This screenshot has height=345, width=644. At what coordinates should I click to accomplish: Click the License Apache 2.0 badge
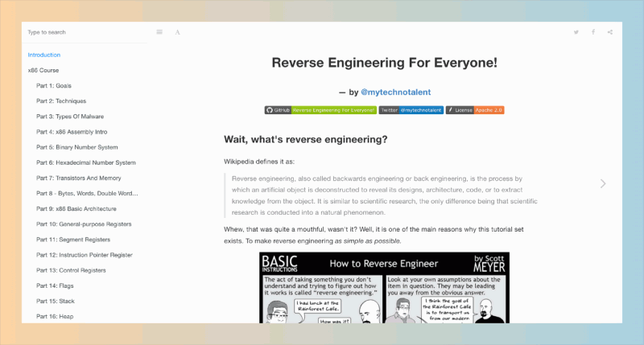pyautogui.click(x=475, y=110)
